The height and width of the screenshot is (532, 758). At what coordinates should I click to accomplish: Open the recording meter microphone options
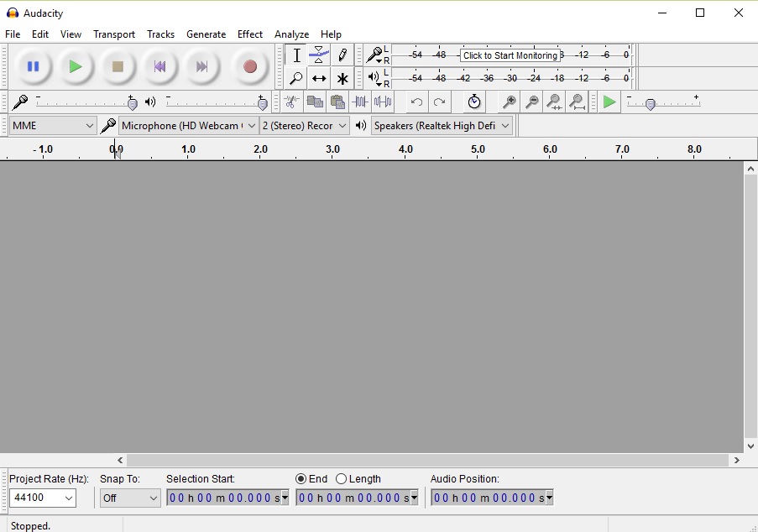tap(374, 55)
